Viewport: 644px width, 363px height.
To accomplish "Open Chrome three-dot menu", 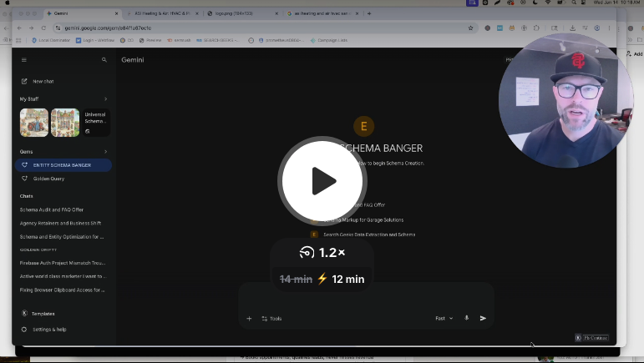I will [609, 28].
